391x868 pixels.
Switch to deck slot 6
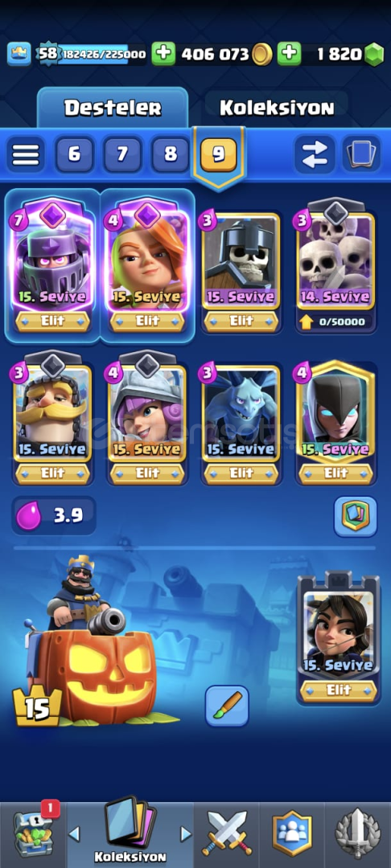[x=74, y=154]
